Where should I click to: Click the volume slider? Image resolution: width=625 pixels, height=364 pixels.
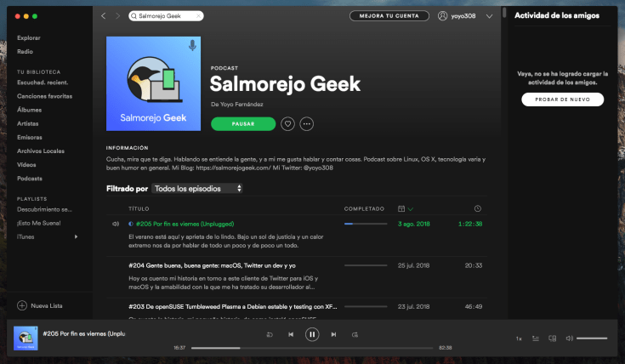tap(592, 338)
